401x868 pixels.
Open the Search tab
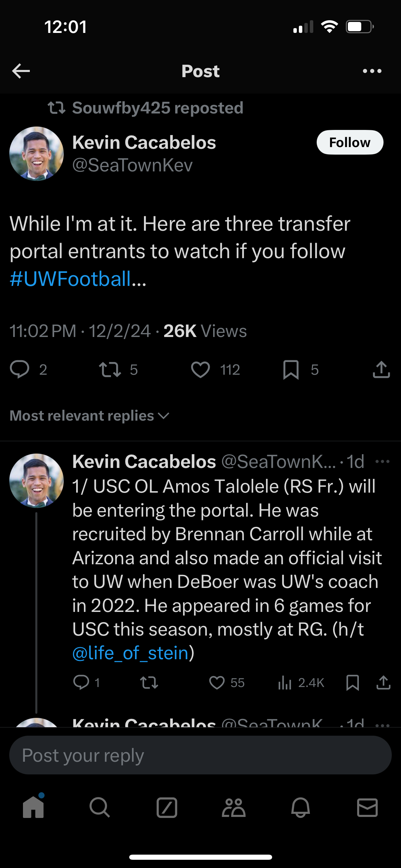click(x=100, y=808)
